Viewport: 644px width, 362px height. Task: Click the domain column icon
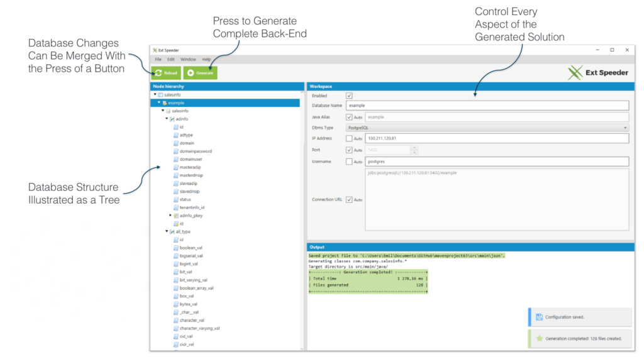tap(176, 143)
